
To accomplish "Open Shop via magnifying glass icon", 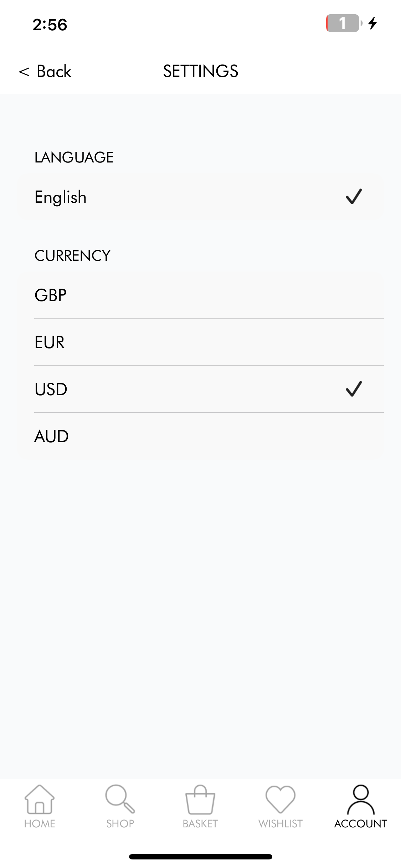I will (120, 799).
